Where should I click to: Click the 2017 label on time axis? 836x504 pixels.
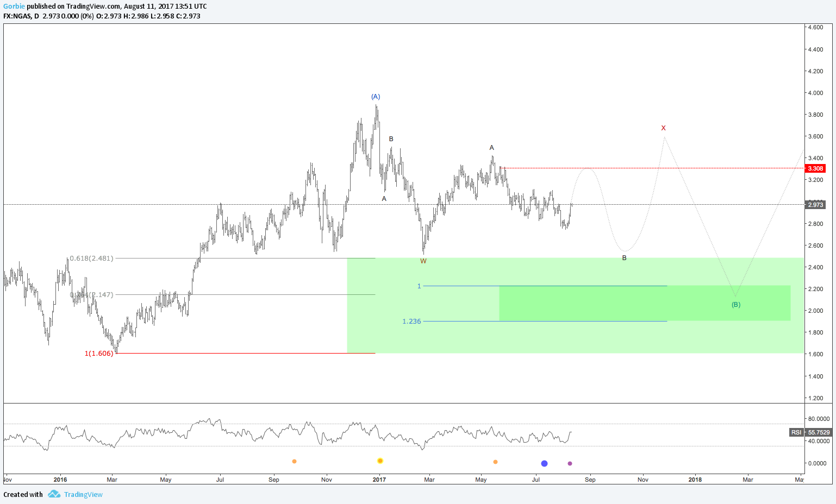379,480
